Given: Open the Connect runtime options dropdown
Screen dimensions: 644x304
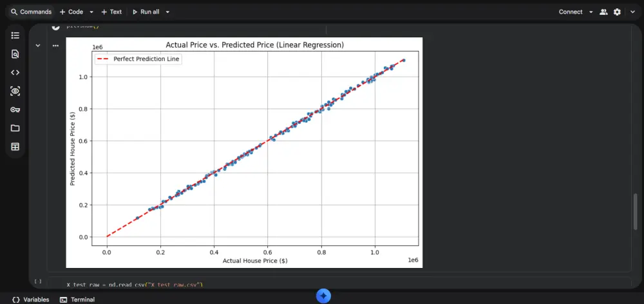Looking at the screenshot, I should tap(591, 12).
